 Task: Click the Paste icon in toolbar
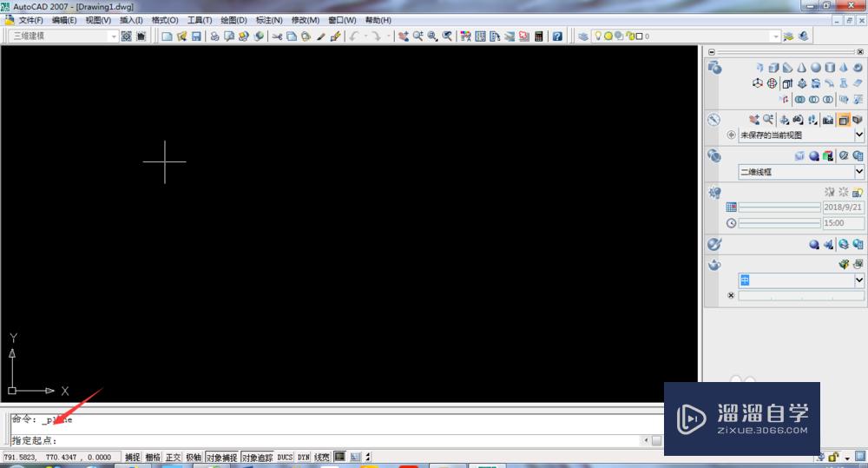(306, 36)
